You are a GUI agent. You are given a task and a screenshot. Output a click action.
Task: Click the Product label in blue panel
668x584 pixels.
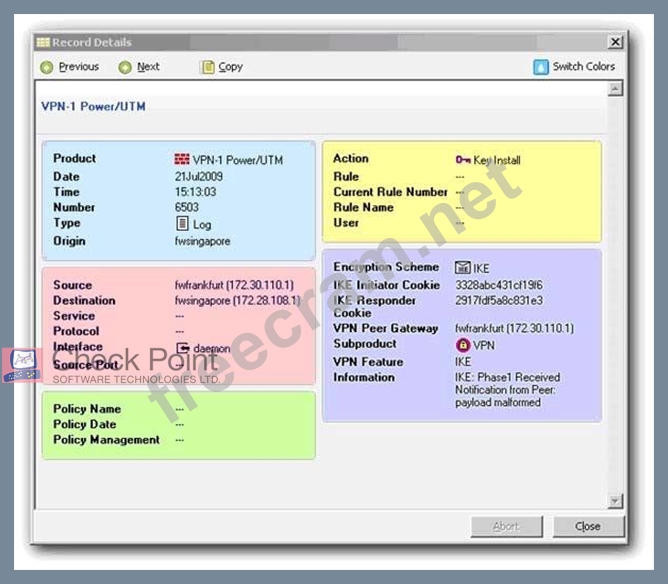[x=75, y=158]
